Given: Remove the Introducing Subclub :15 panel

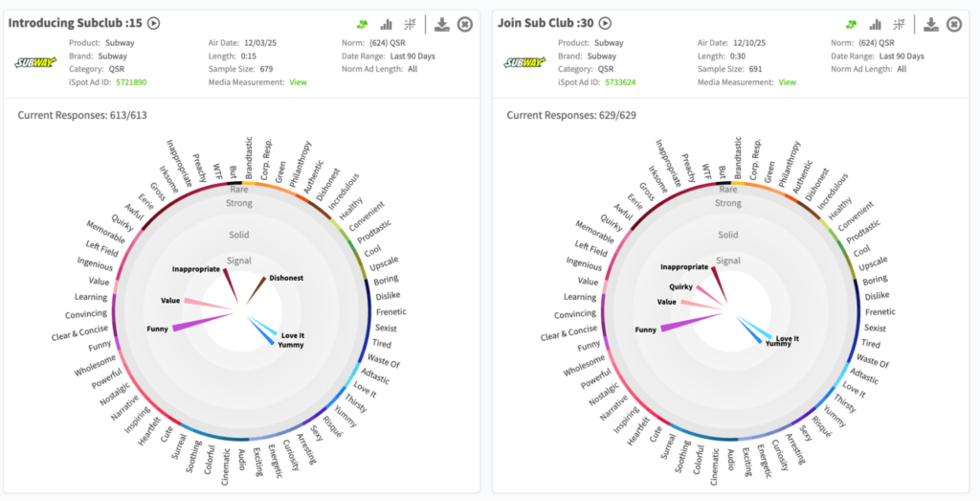Looking at the screenshot, I should coord(465,24).
